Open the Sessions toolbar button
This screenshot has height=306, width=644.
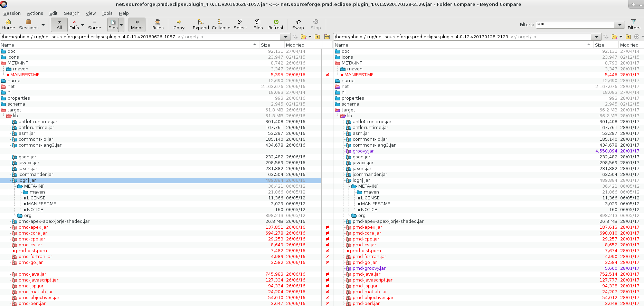pyautogui.click(x=29, y=24)
